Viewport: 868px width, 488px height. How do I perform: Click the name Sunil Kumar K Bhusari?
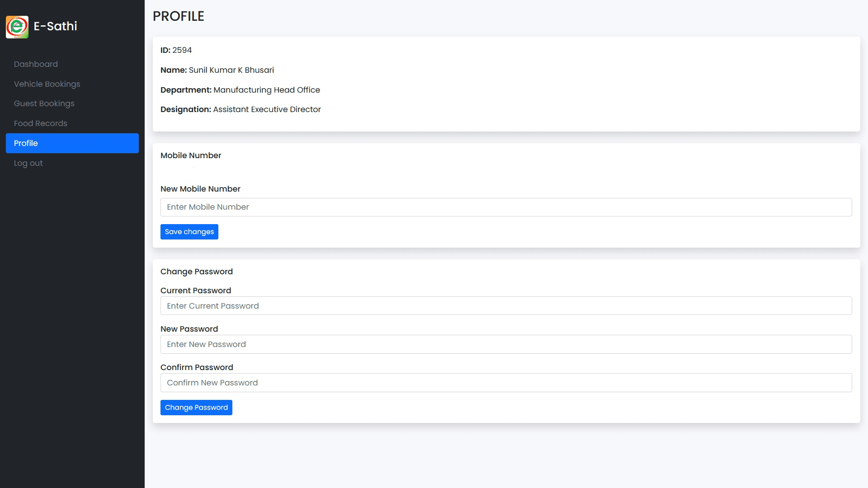coord(231,70)
